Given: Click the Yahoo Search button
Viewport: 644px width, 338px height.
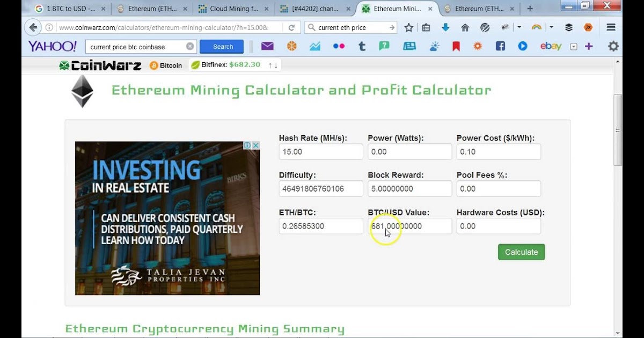Looking at the screenshot, I should click(222, 47).
